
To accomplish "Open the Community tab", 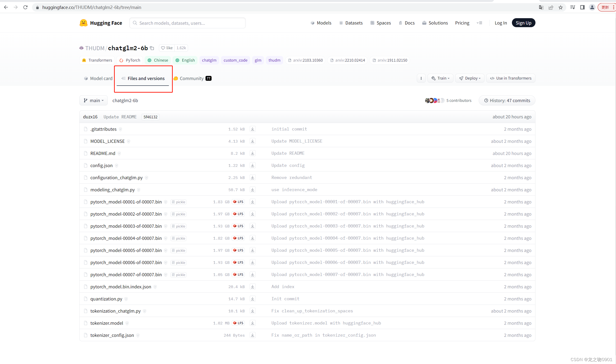I will 193,78.
